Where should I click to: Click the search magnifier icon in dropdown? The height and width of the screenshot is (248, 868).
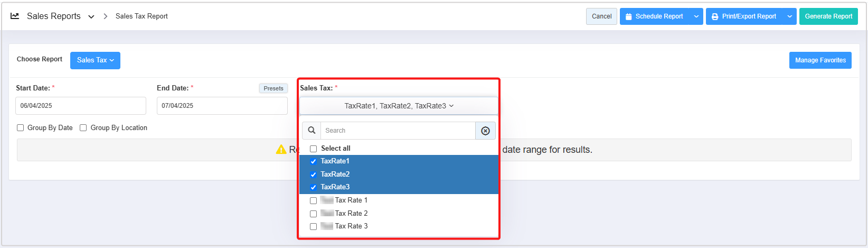(312, 131)
